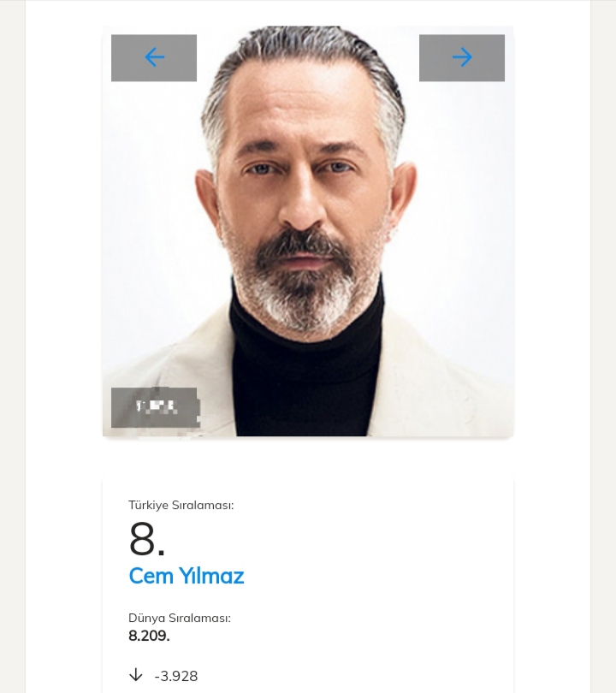The width and height of the screenshot is (616, 693).
Task: Go to previous person with left arrow
Action: pyautogui.click(x=155, y=57)
